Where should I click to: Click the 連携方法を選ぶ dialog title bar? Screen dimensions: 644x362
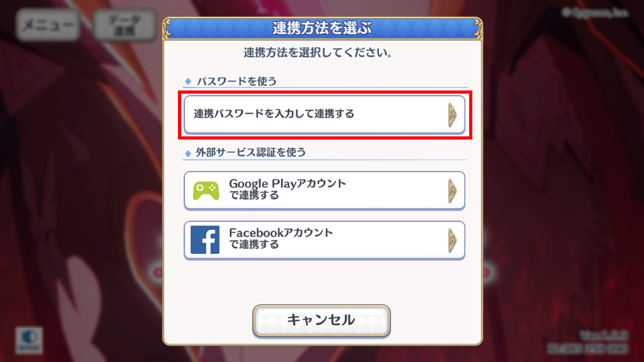coord(323,28)
